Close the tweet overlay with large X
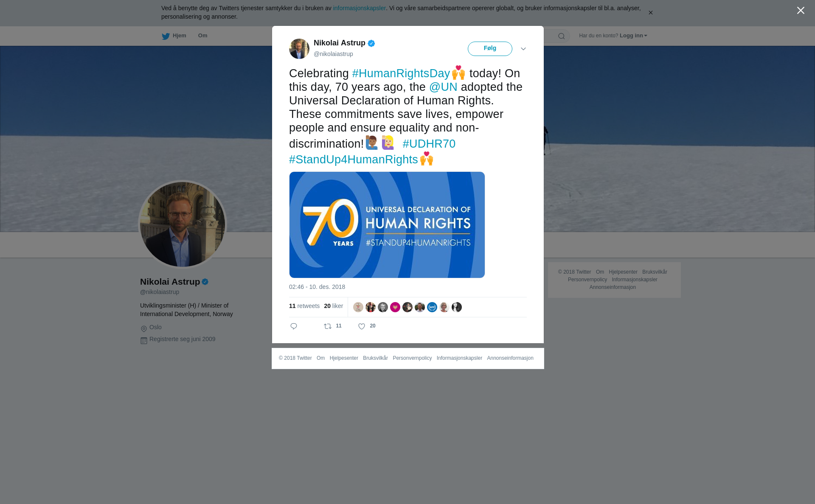 801,10
